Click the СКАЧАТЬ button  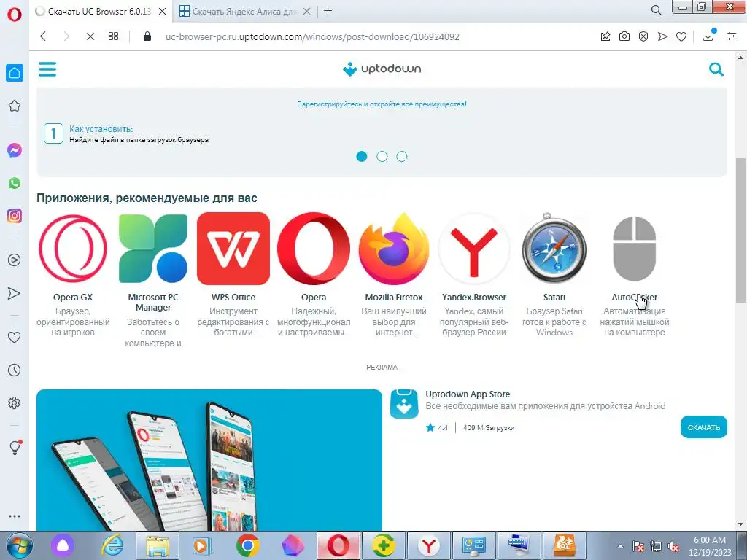pos(704,427)
